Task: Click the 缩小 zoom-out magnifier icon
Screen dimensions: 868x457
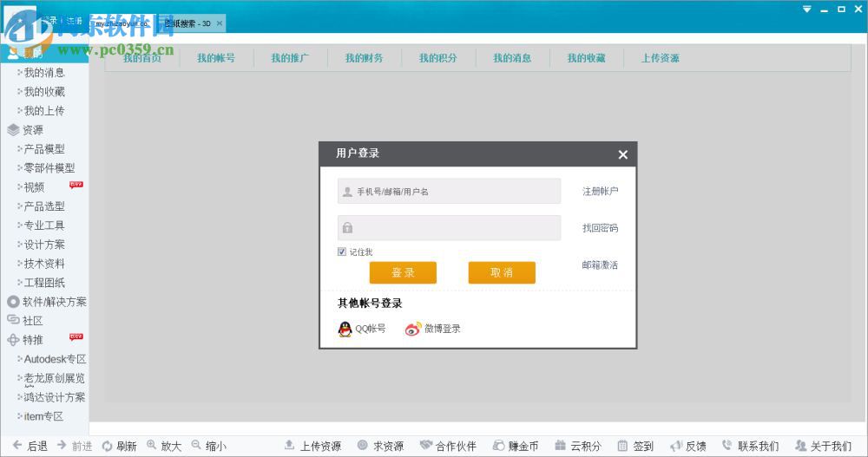Action: (196, 444)
